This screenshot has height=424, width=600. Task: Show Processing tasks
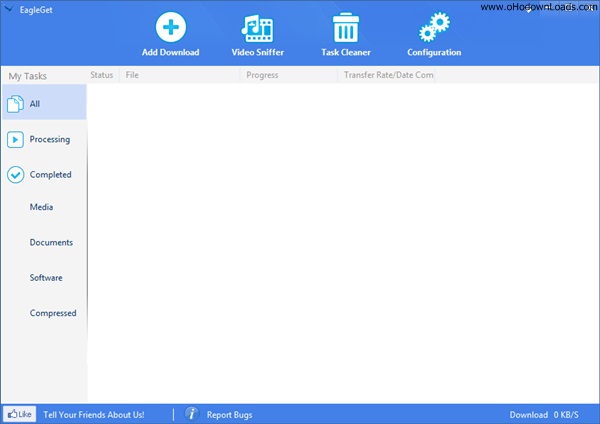pyautogui.click(x=44, y=139)
